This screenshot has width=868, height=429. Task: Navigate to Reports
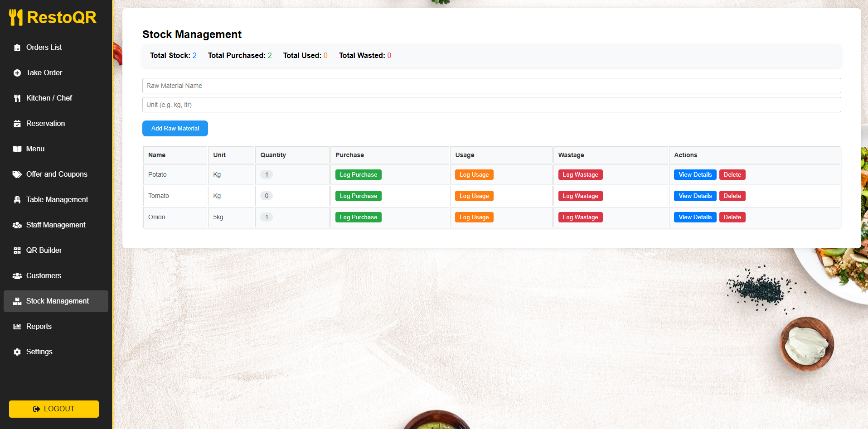(39, 327)
